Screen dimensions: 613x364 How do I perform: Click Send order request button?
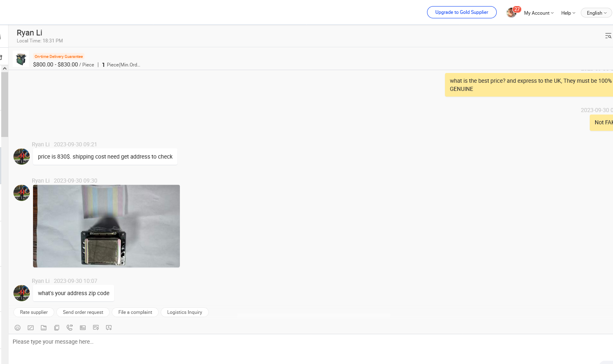(x=83, y=312)
